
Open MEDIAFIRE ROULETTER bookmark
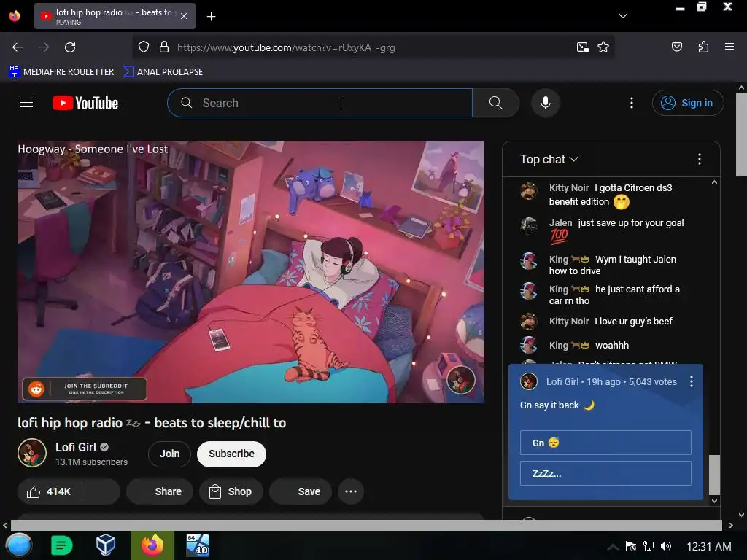(61, 72)
